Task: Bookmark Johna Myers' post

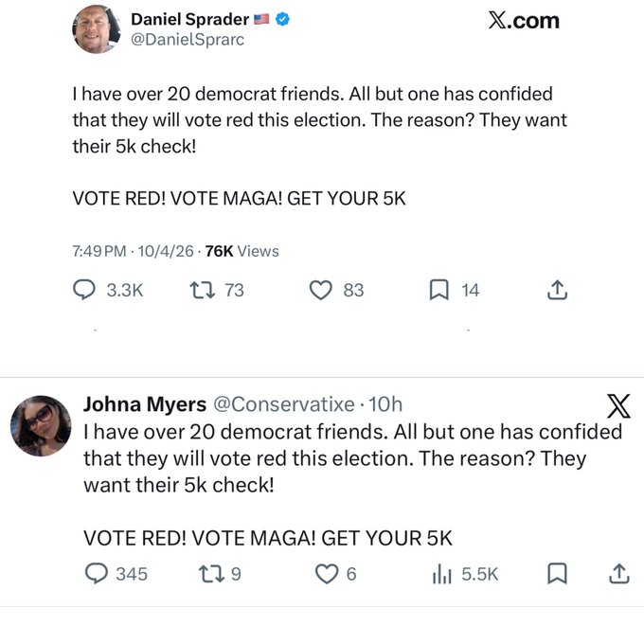Action: point(557,574)
